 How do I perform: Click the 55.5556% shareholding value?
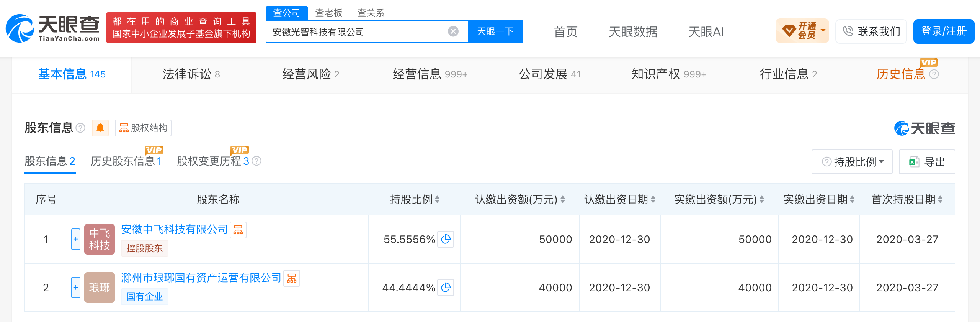tap(410, 239)
